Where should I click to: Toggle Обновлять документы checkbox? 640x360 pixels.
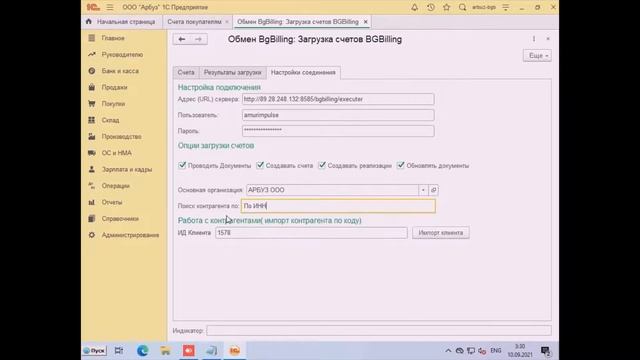click(x=401, y=165)
